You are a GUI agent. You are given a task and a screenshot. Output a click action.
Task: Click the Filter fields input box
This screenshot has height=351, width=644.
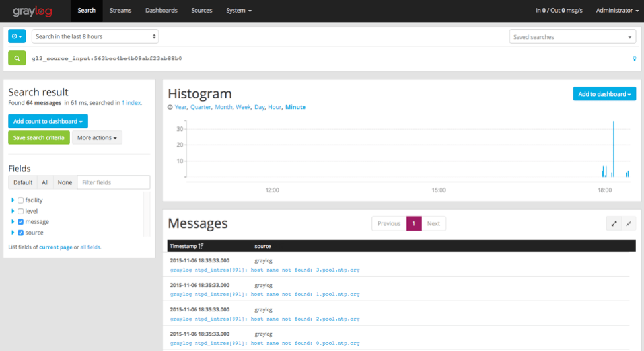pos(114,182)
